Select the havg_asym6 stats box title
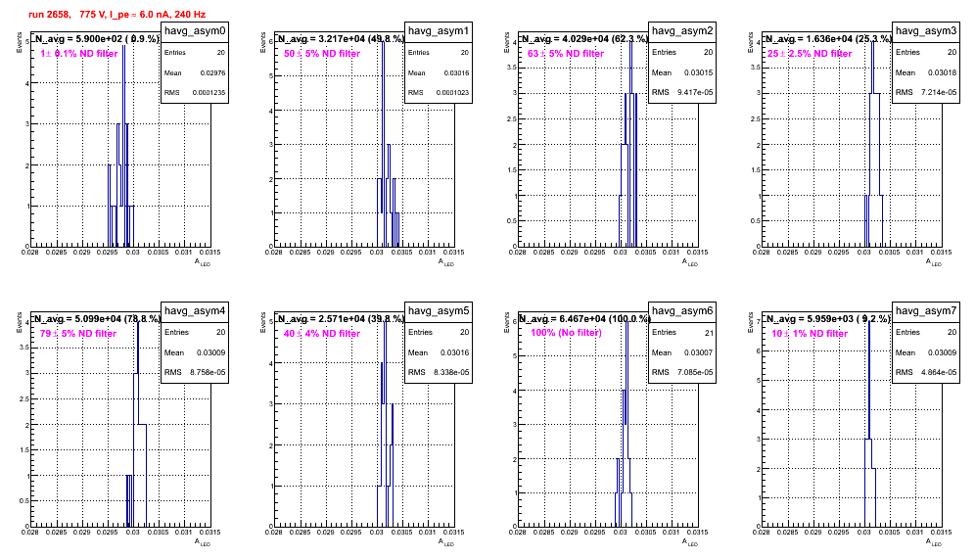Viewport: 975px width, 560px height. coord(682,310)
